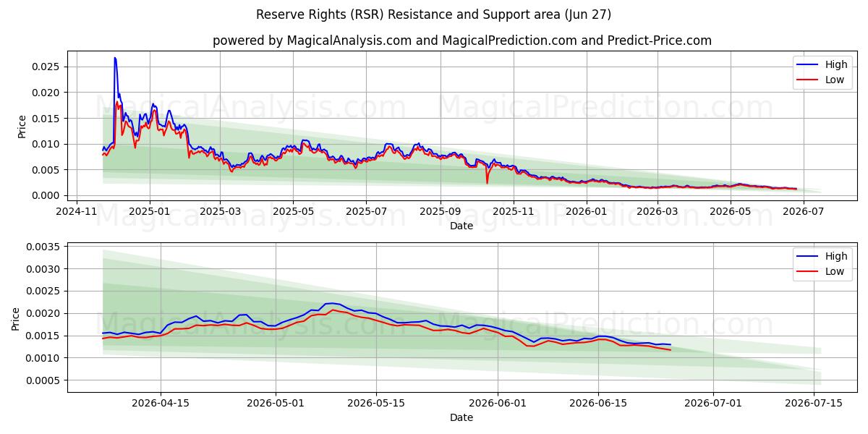Click the '2026-05' x-axis tick label
Screen dimensions: 868x434
pos(730,211)
